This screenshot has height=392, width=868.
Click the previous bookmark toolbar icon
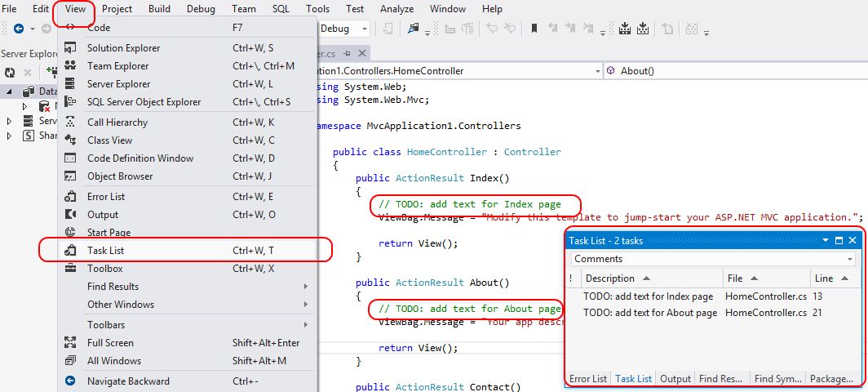click(552, 29)
